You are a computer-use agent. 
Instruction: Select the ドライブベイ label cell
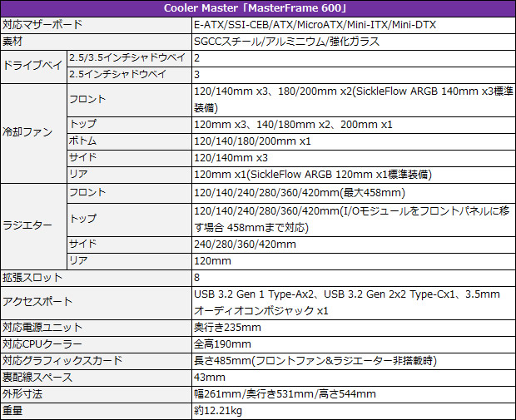[33, 67]
